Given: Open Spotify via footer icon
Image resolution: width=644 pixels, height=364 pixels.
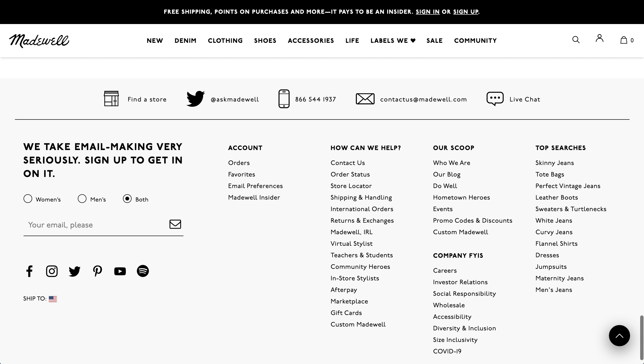Looking at the screenshot, I should (x=143, y=271).
